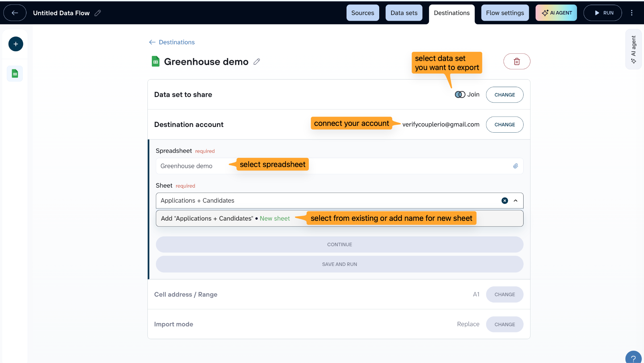The image size is (644, 363).
Task: Click the back arrow button in header
Action: (15, 13)
